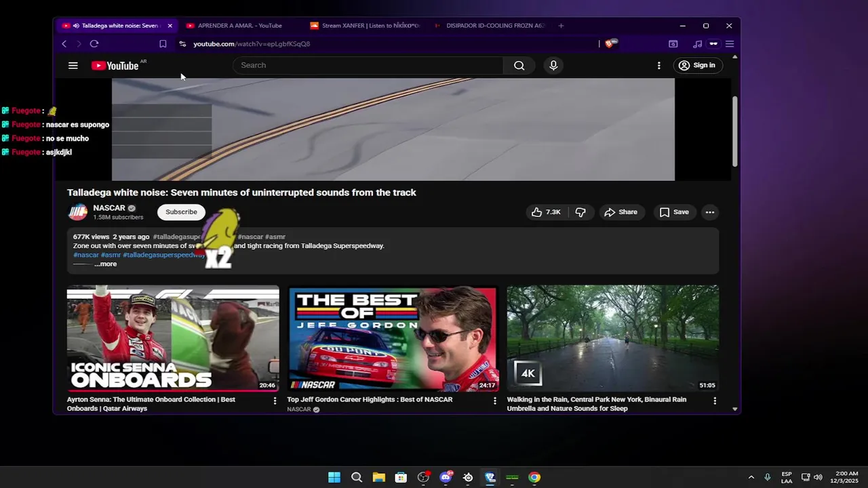868x488 pixels.
Task: Expand video description with ...more
Action: click(105, 264)
